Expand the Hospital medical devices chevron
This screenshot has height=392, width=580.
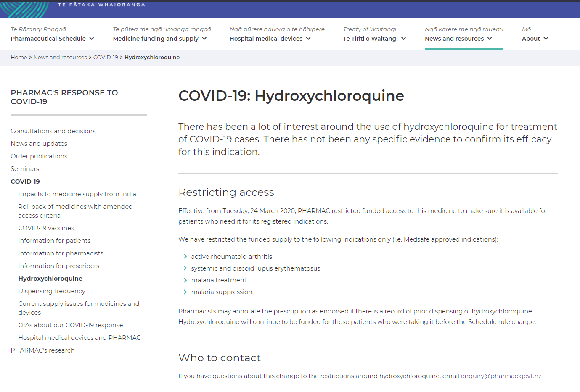click(x=308, y=39)
